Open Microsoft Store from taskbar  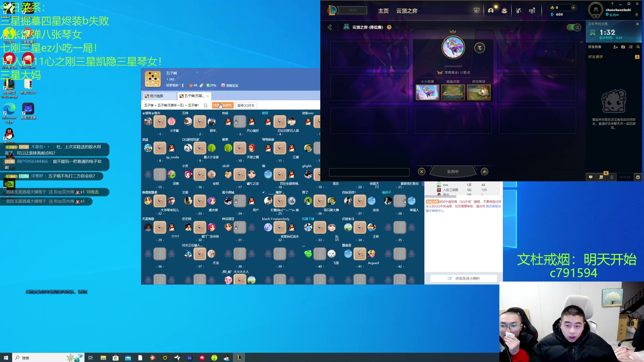pos(115,357)
